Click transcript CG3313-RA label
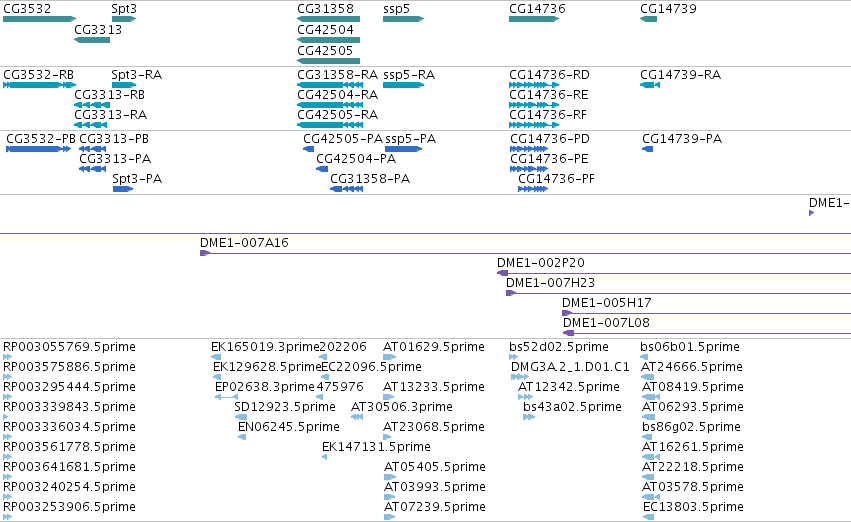Screen dimensions: 851x522 point(110,115)
